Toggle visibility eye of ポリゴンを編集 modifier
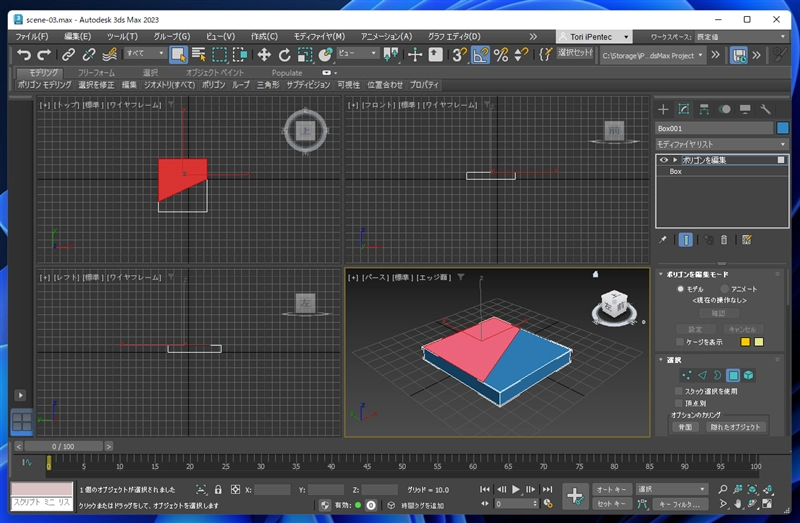The height and width of the screenshot is (523, 800). pyautogui.click(x=663, y=160)
